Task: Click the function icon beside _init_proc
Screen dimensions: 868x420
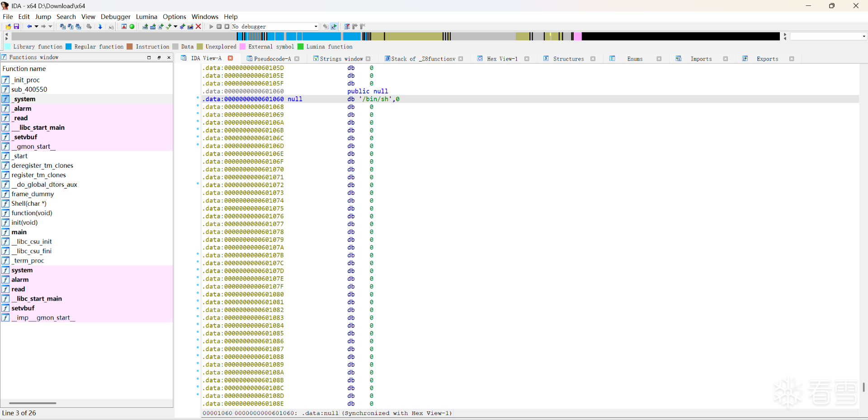Action: click(x=6, y=80)
